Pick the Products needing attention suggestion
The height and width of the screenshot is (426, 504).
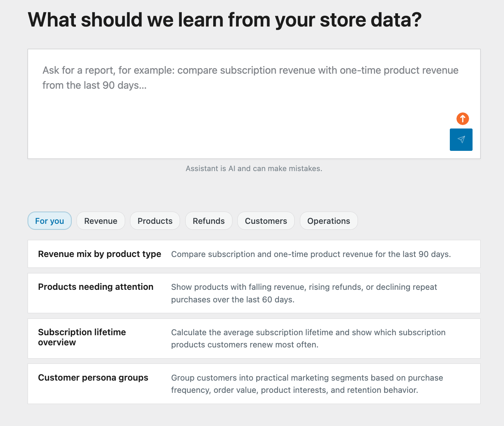(x=254, y=293)
